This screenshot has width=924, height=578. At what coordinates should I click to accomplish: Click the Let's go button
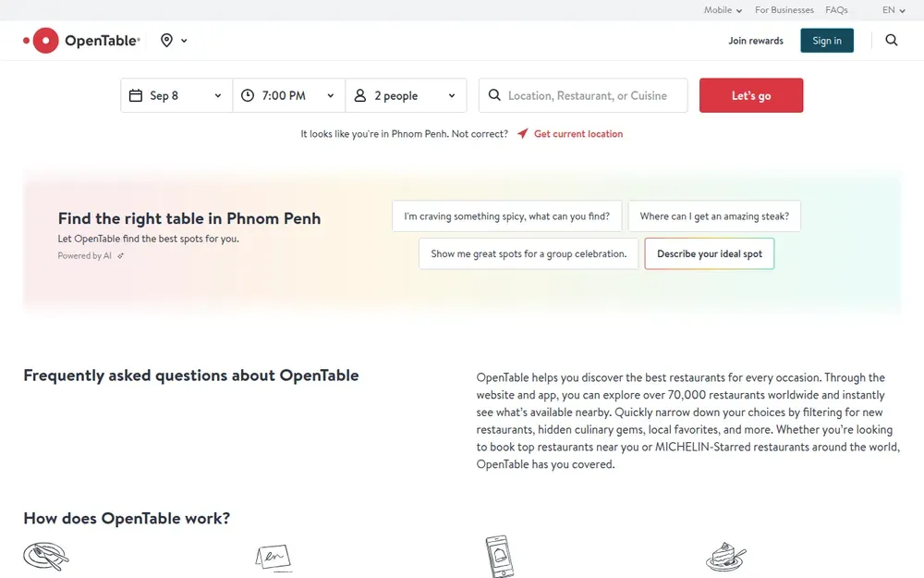pyautogui.click(x=750, y=95)
